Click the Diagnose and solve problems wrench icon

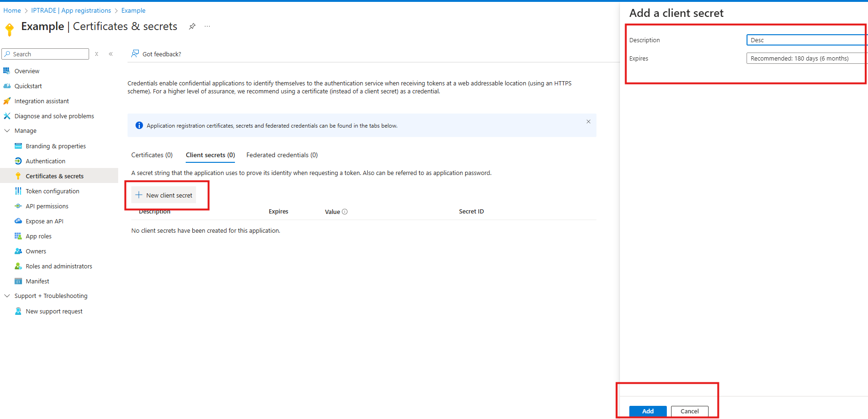[7, 116]
